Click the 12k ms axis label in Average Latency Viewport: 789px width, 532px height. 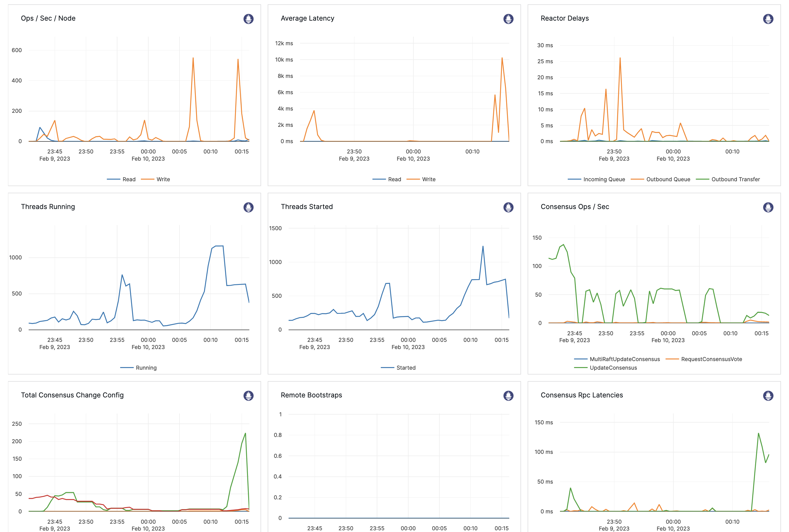[284, 44]
